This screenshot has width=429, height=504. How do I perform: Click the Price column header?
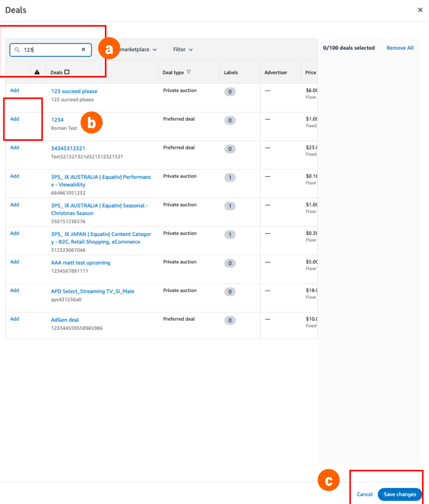(x=311, y=72)
